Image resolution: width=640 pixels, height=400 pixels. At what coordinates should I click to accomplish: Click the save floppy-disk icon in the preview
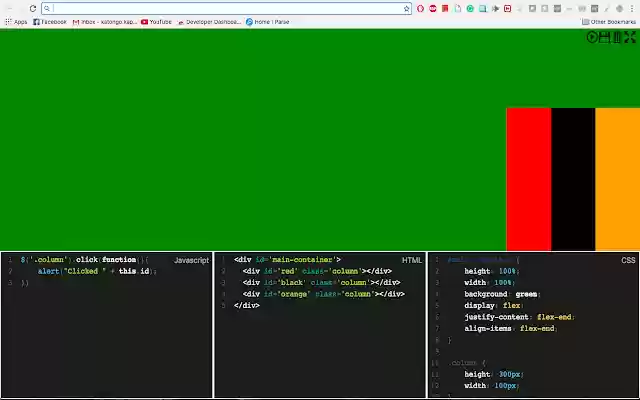[604, 37]
